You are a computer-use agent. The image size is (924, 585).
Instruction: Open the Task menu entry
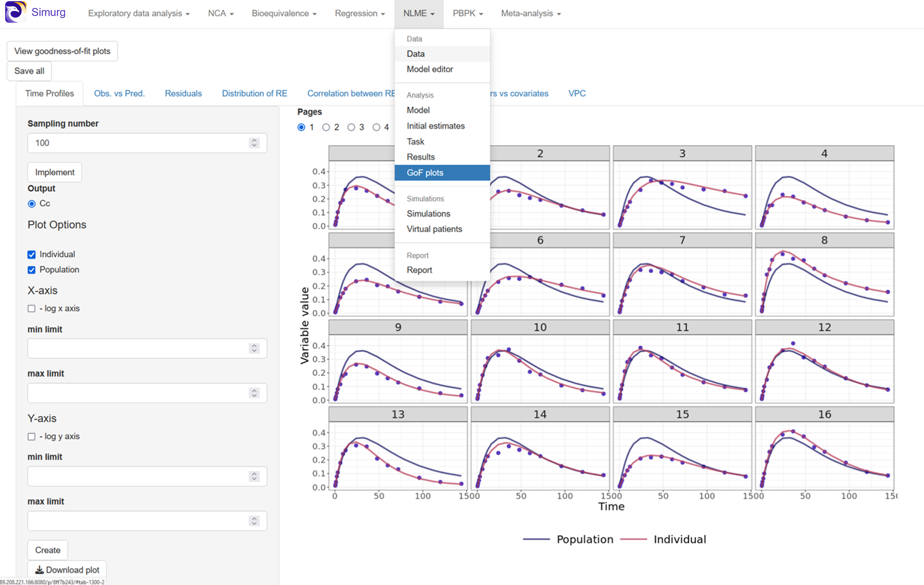pos(442,142)
